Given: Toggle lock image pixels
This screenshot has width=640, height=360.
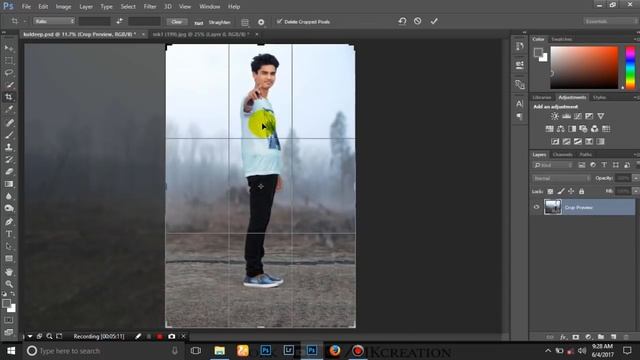Looking at the screenshot, I should pos(561,191).
